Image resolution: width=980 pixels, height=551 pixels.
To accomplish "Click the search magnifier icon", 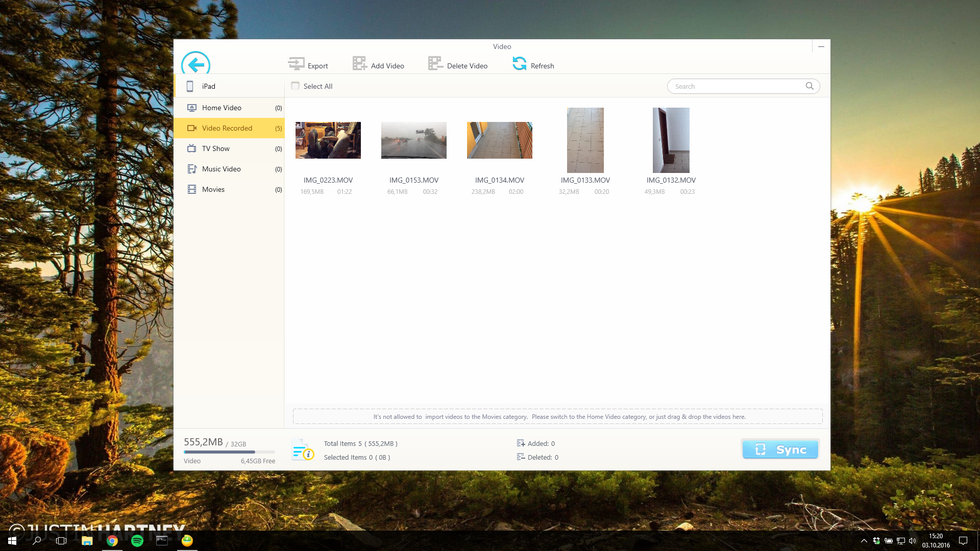I will (810, 86).
